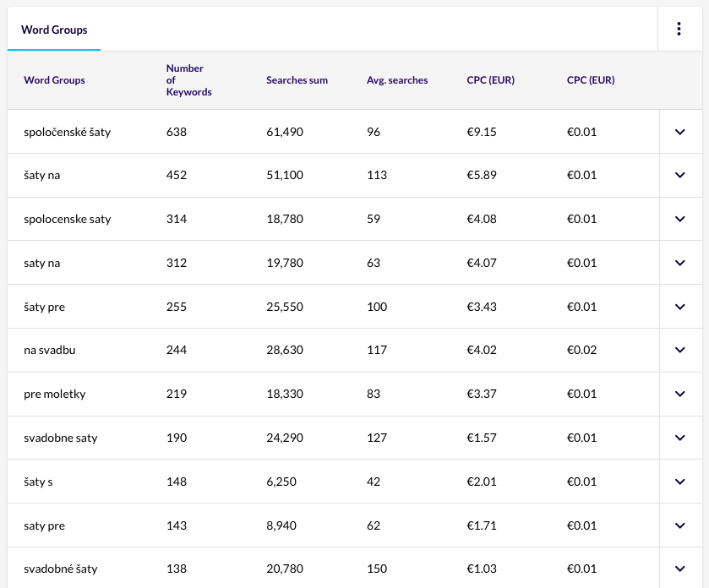Click the na svadbu word group
The image size is (709, 588).
tap(50, 350)
